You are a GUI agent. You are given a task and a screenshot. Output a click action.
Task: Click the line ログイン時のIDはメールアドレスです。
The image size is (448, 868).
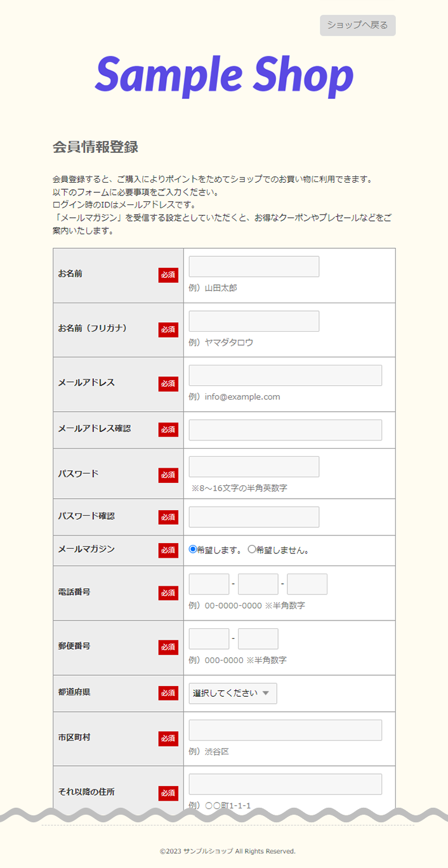pos(124,205)
